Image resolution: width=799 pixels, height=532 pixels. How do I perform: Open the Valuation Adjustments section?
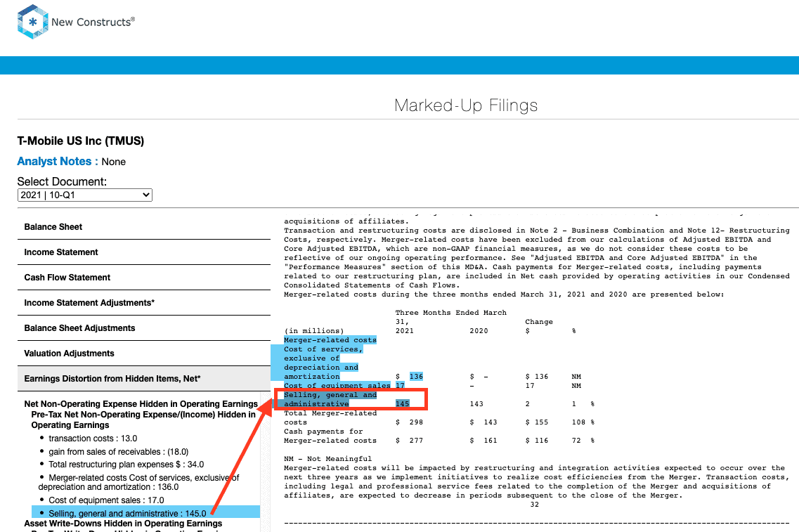pyautogui.click(x=143, y=353)
